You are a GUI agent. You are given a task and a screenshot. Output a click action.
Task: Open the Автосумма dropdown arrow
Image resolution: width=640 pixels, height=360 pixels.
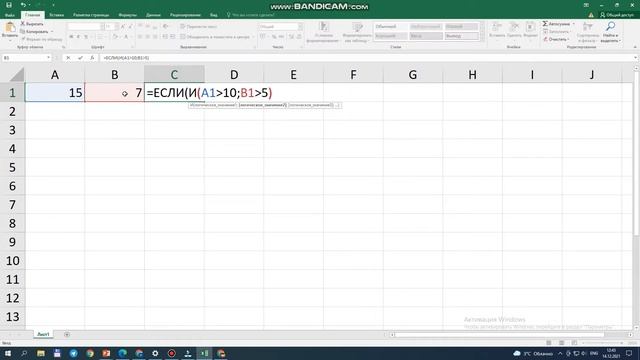pyautogui.click(x=573, y=24)
